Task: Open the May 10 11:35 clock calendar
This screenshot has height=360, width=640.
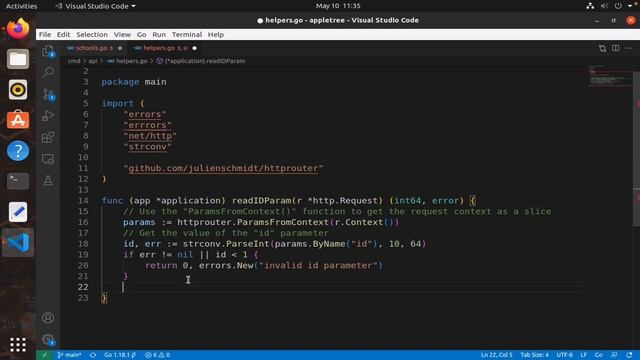Action: pyautogui.click(x=338, y=6)
